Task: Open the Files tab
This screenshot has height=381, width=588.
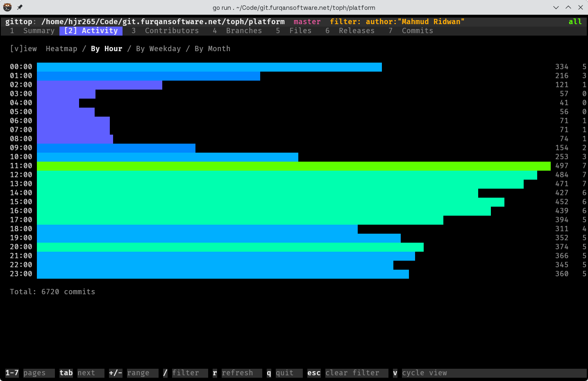Action: pos(300,31)
